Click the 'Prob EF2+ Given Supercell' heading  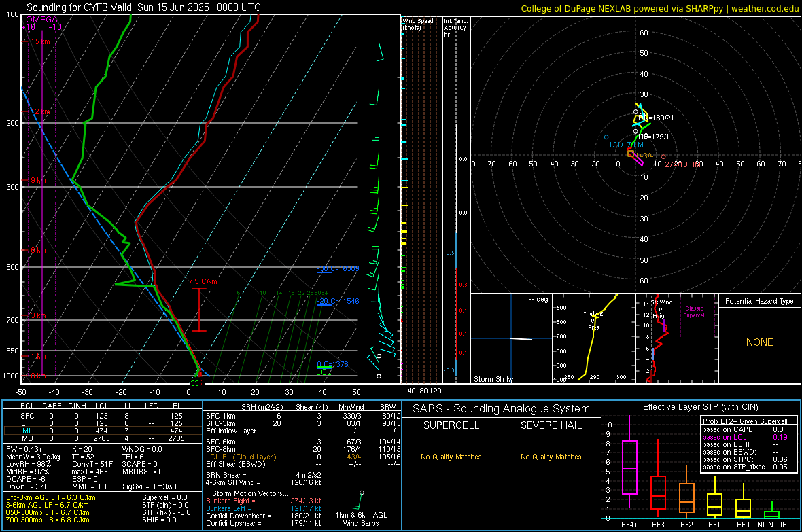click(x=745, y=421)
